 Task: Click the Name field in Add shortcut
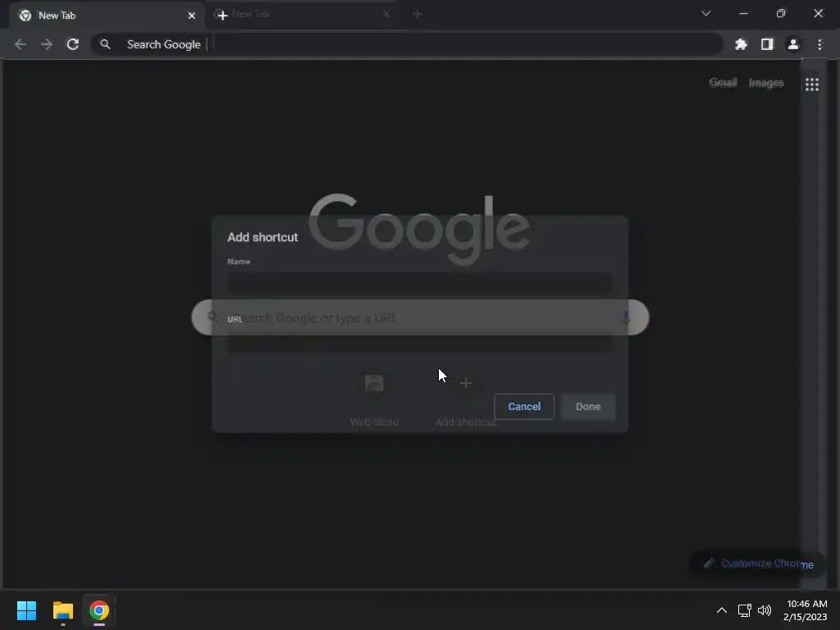419,284
